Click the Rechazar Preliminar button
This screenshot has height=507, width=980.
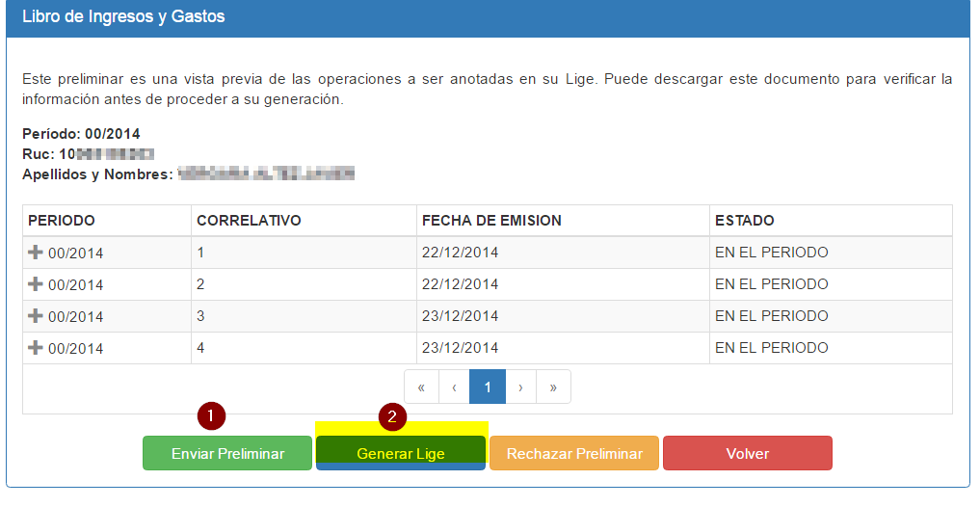coord(574,454)
